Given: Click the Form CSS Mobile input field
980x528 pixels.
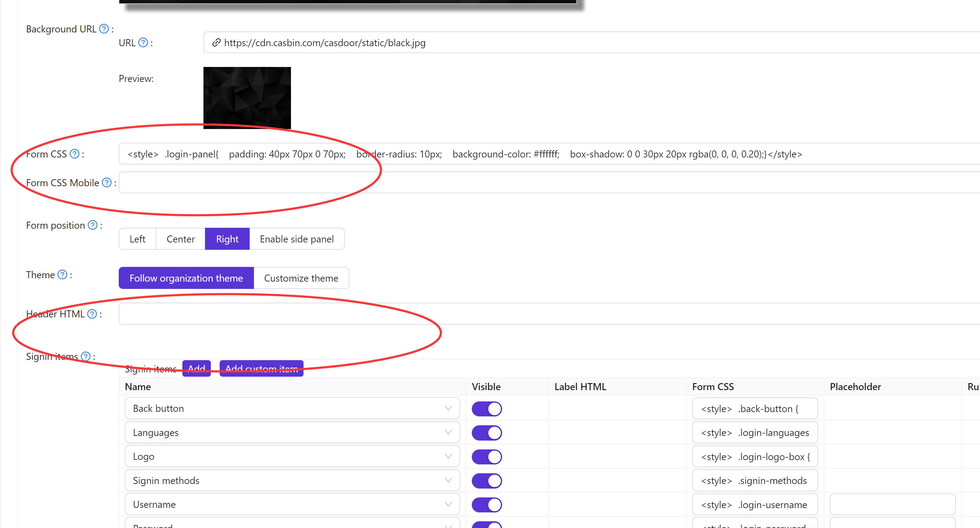Looking at the screenshot, I should (549, 183).
